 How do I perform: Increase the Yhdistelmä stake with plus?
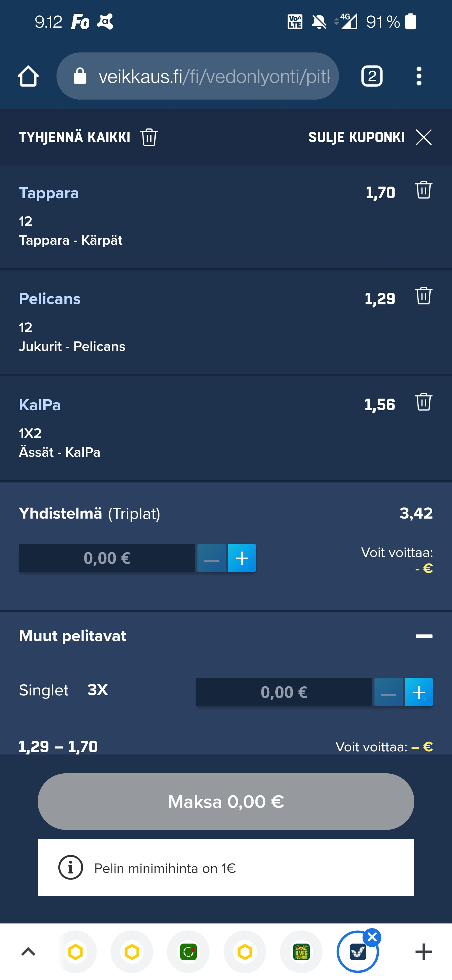pos(242,558)
